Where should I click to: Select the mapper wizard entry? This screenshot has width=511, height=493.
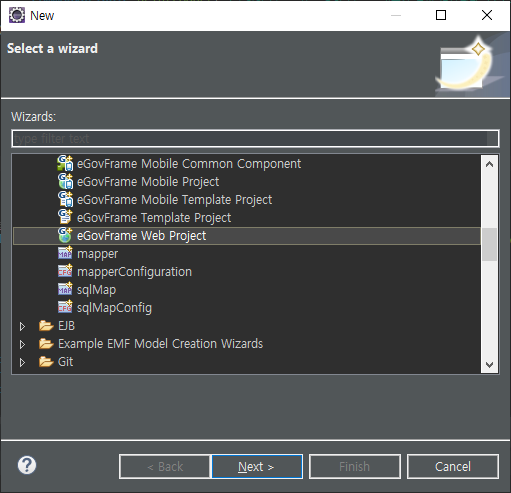tap(97, 254)
